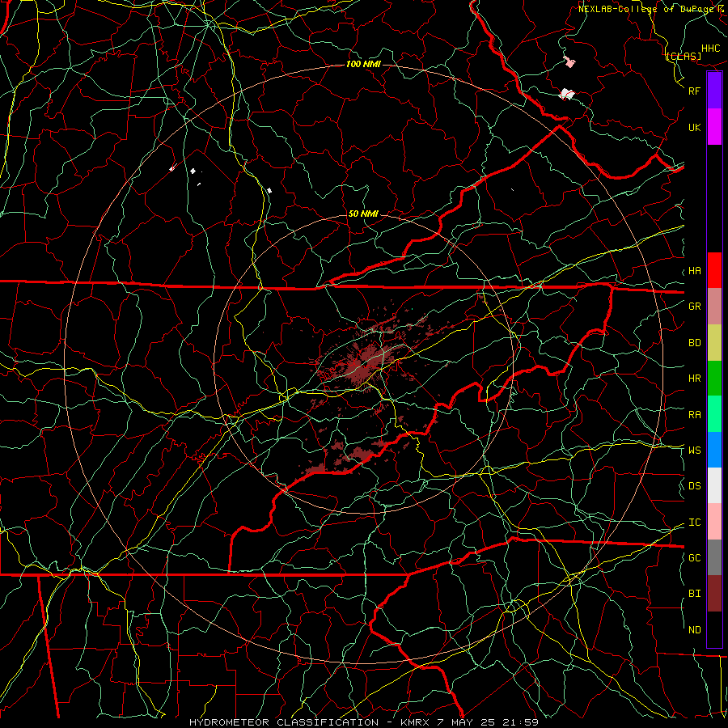The image size is (728, 728).
Task: Click the 'IC' legend label
Action: pos(694,523)
